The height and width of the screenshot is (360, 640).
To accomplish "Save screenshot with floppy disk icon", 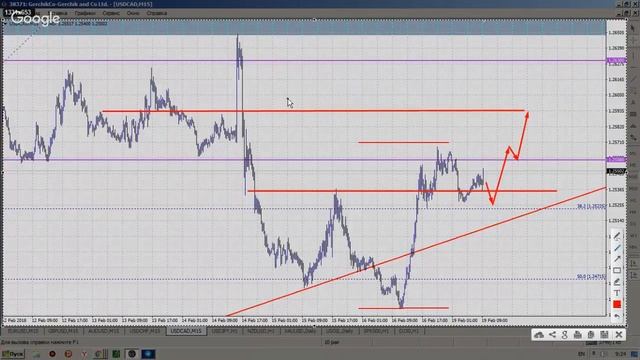I will pyautogui.click(x=604, y=335).
